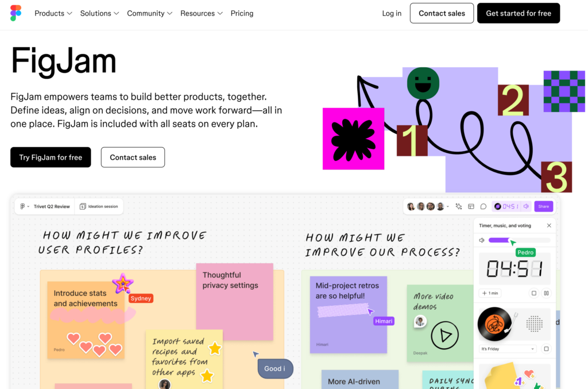Viewport: 588px width, 389px height.
Task: Select the More AI-driven sticky note
Action: [x=360, y=380]
